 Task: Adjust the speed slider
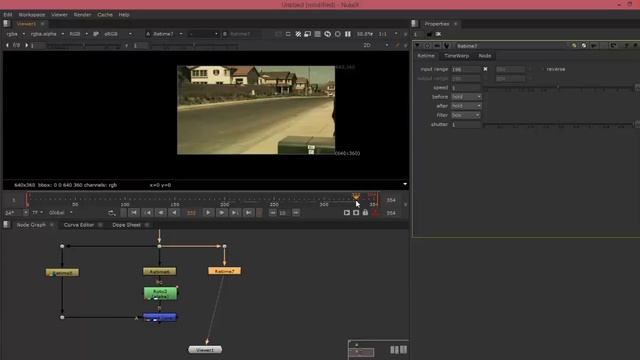click(x=558, y=88)
